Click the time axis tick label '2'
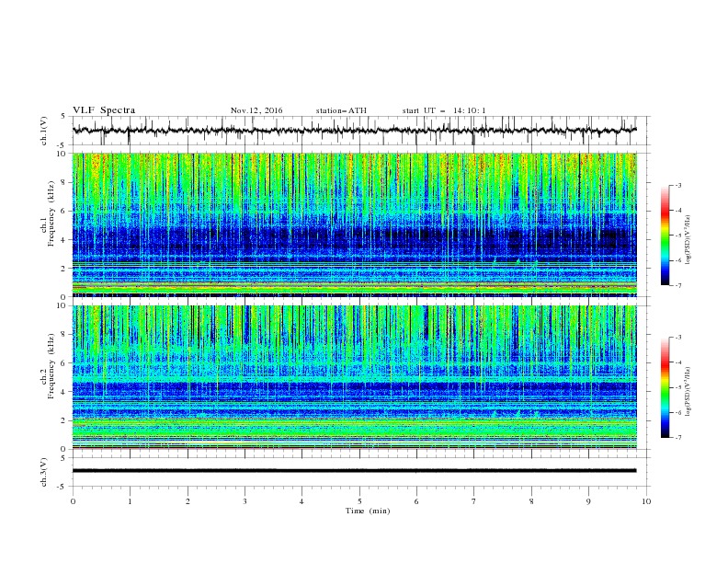Image resolution: width=728 pixels, height=563 pixels. pyautogui.click(x=188, y=501)
